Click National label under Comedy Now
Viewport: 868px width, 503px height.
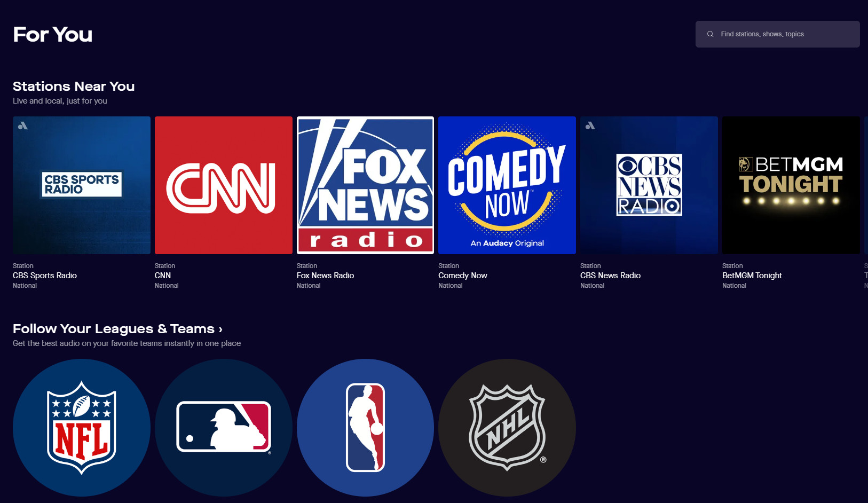tap(451, 286)
